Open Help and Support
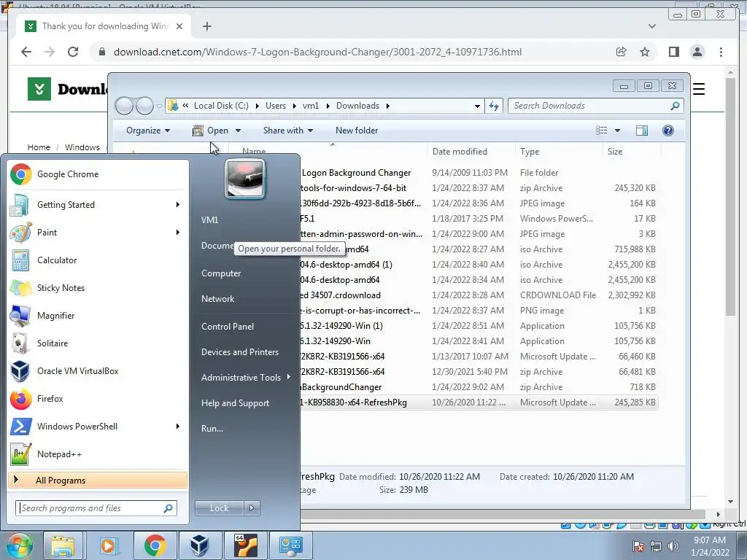 tap(235, 403)
